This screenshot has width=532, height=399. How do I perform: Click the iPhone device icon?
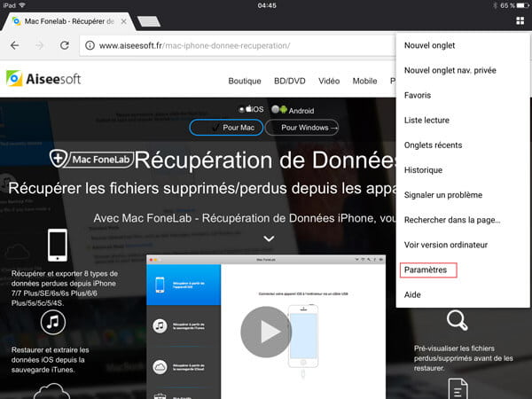[x=58, y=245]
